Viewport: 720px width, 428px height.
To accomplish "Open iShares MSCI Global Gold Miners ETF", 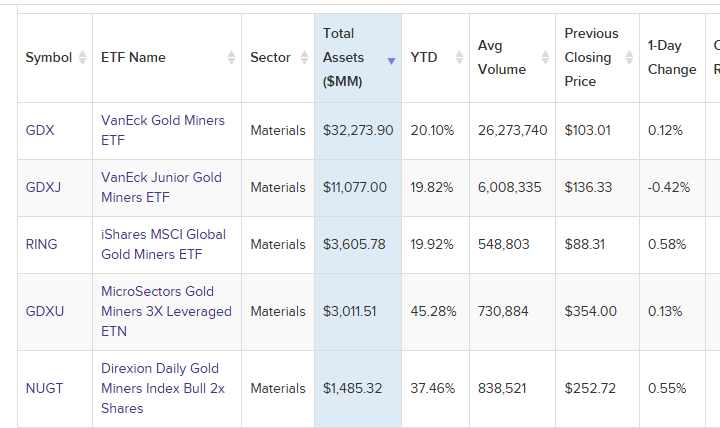I will (x=163, y=244).
